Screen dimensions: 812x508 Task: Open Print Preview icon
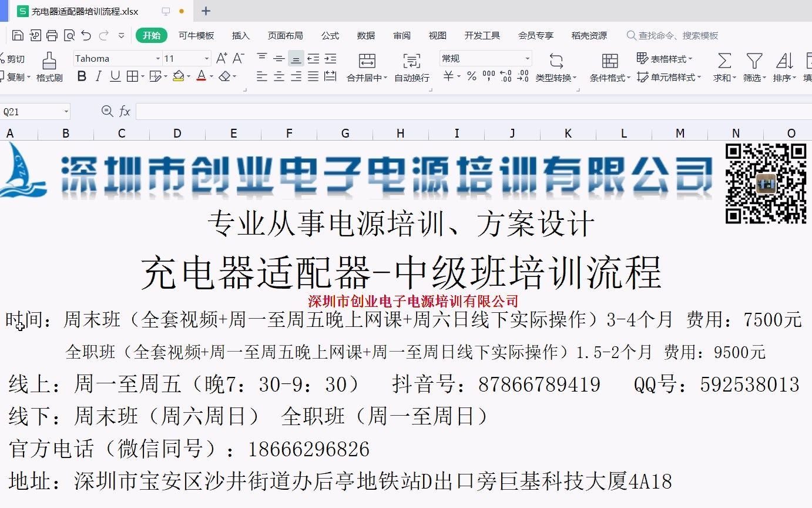click(x=69, y=35)
